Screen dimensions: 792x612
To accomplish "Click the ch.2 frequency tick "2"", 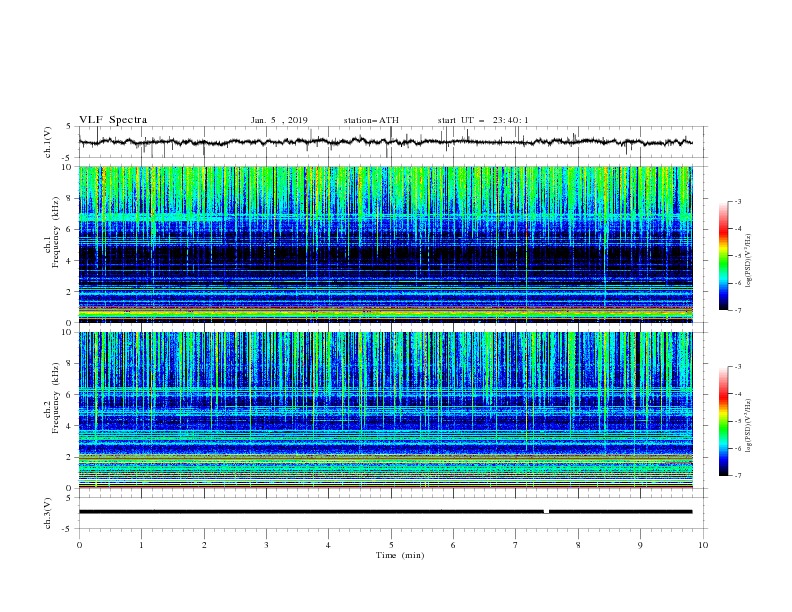I will (x=70, y=457).
